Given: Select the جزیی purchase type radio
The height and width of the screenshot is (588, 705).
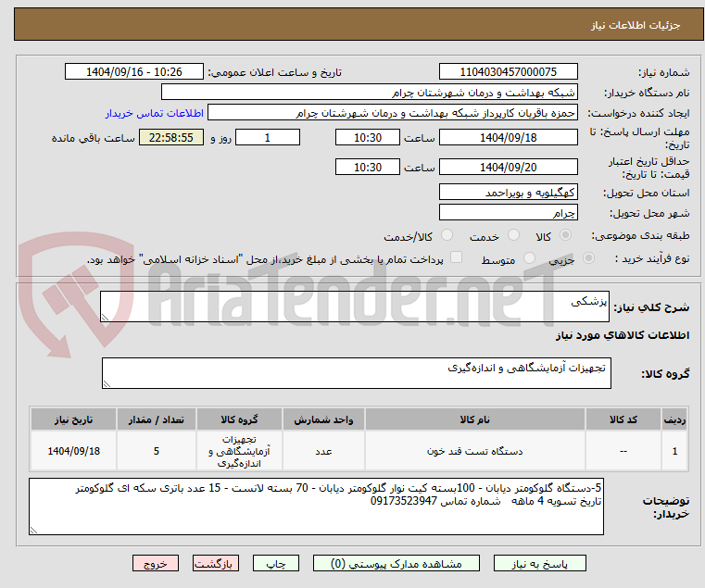Looking at the screenshot, I should point(588,258).
